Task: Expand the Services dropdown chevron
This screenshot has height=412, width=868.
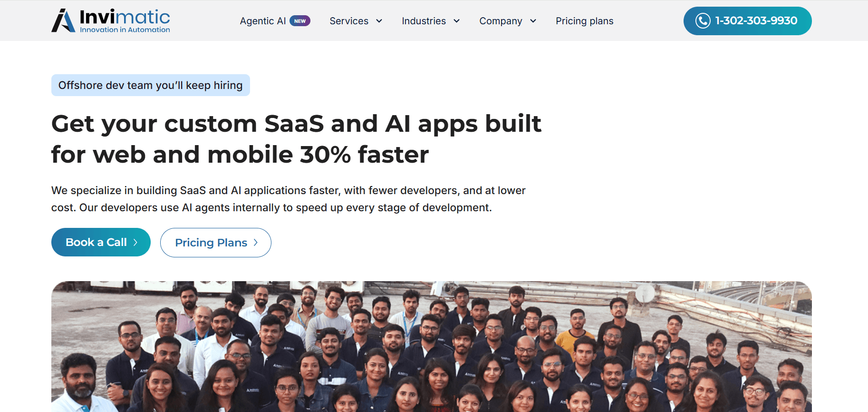Action: [x=379, y=21]
